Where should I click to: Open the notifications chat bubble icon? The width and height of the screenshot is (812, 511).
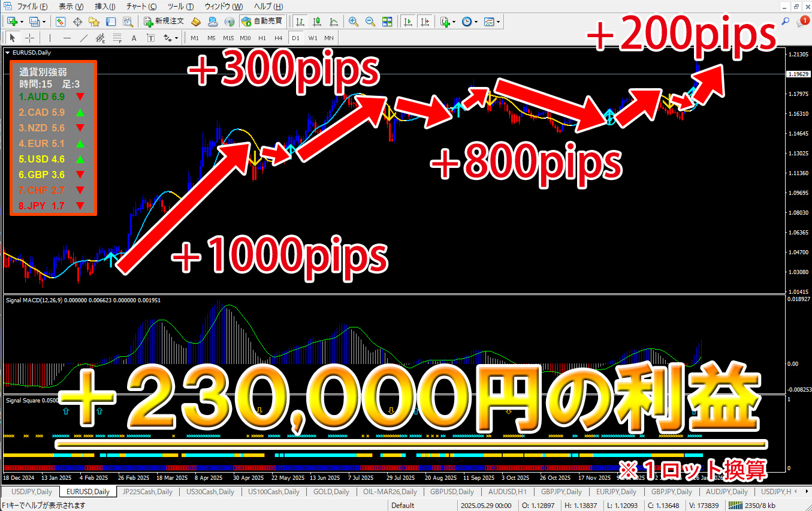coord(802,22)
